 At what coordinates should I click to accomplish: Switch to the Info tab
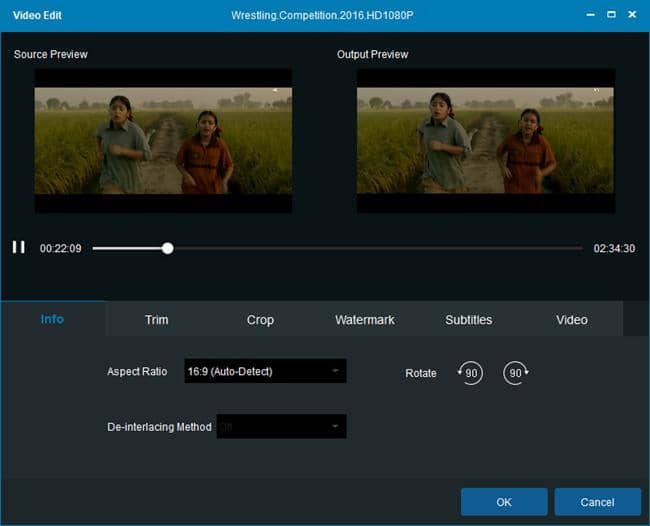coord(52,319)
